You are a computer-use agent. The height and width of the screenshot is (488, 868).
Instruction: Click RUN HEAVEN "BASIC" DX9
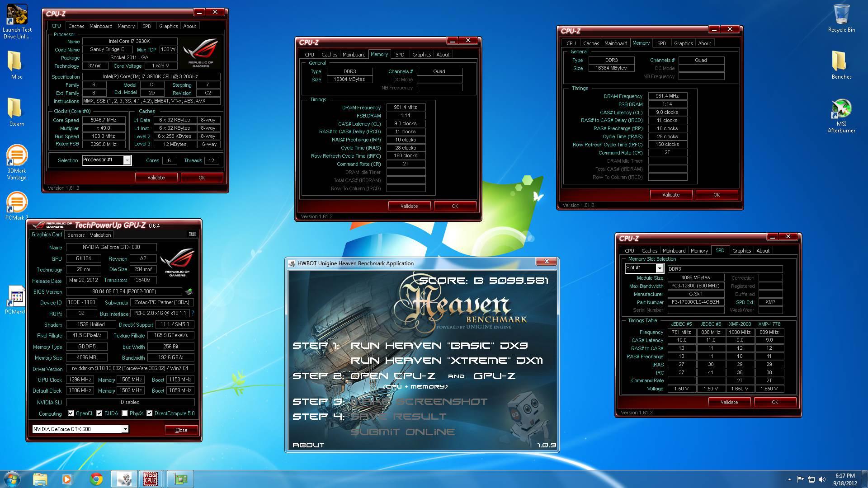click(439, 346)
